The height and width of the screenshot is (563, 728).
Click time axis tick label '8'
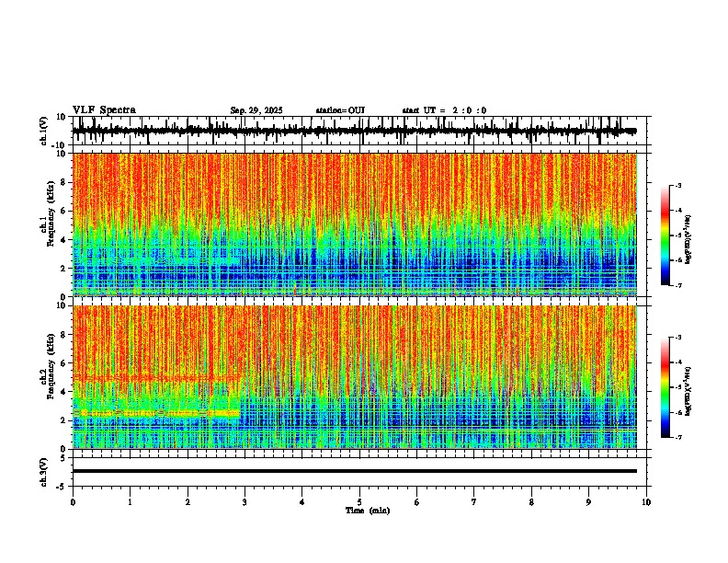coord(531,502)
